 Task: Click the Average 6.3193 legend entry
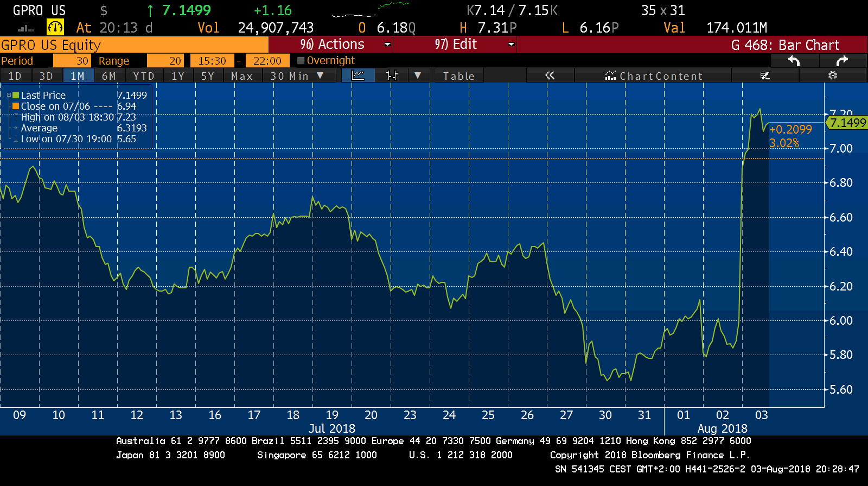coord(79,128)
